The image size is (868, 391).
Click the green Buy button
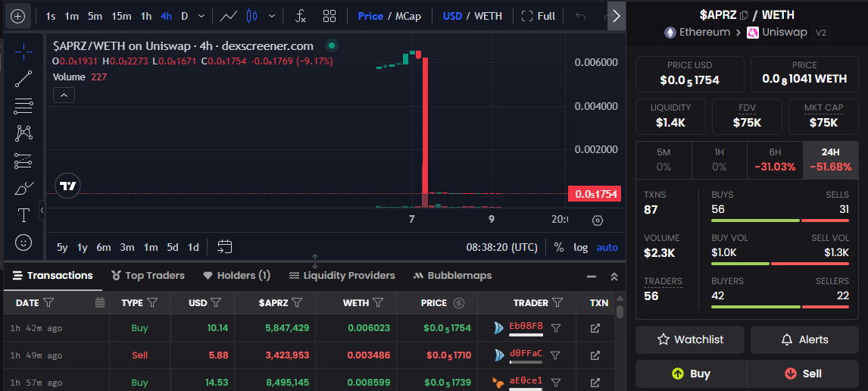click(690, 374)
